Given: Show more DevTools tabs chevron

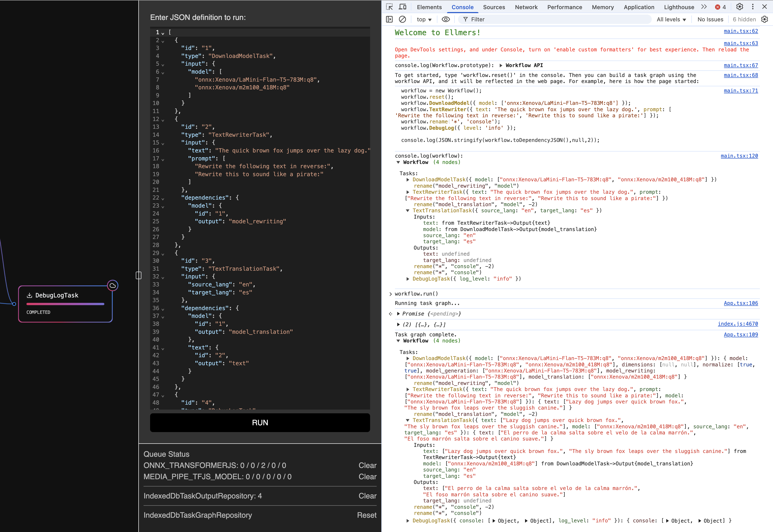Looking at the screenshot, I should [x=704, y=7].
